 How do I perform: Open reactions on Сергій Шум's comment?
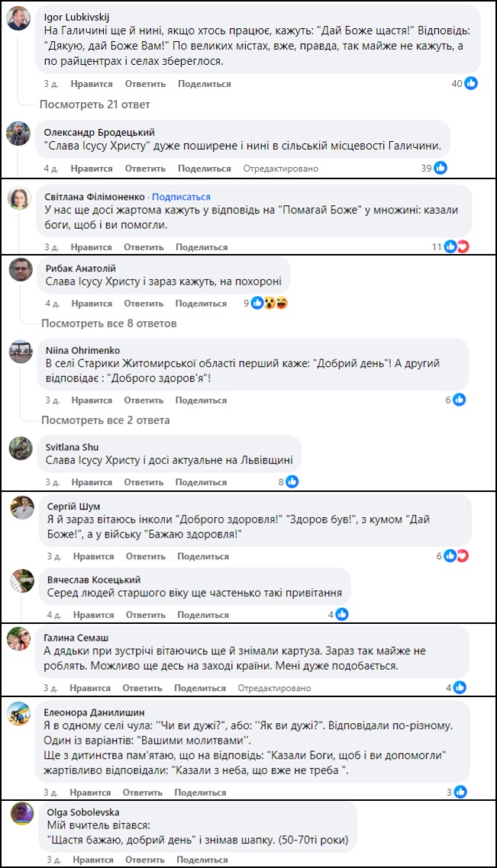(x=456, y=556)
